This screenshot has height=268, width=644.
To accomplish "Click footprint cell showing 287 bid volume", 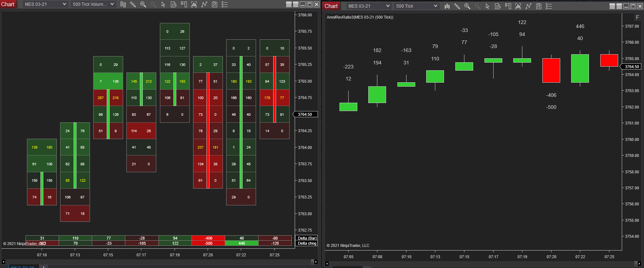I will tap(101, 98).
